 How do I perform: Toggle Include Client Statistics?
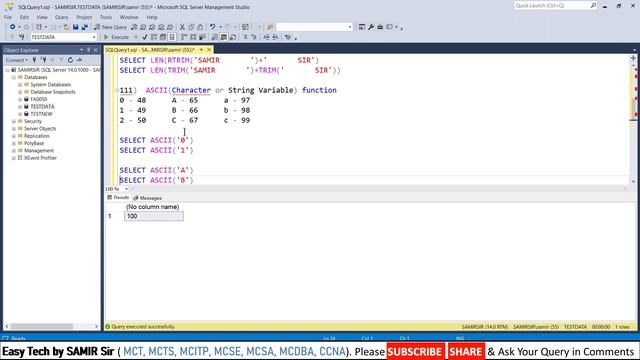(202, 37)
